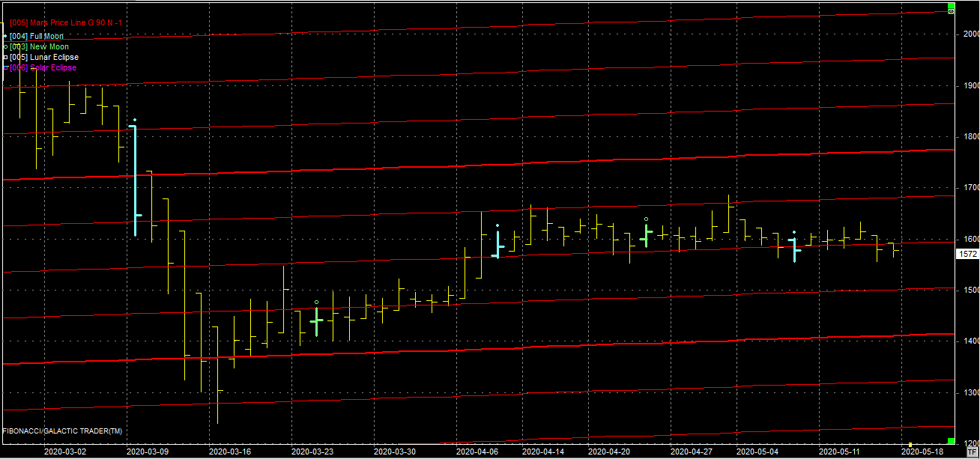The height and width of the screenshot is (459, 980).
Task: Click the 2020-04-06 date label on time axis
Action: pos(477,452)
